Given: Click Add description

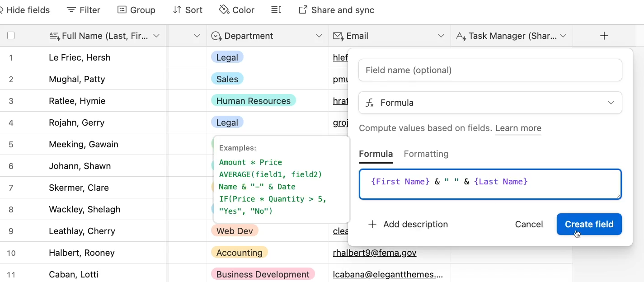Looking at the screenshot, I should point(408,224).
